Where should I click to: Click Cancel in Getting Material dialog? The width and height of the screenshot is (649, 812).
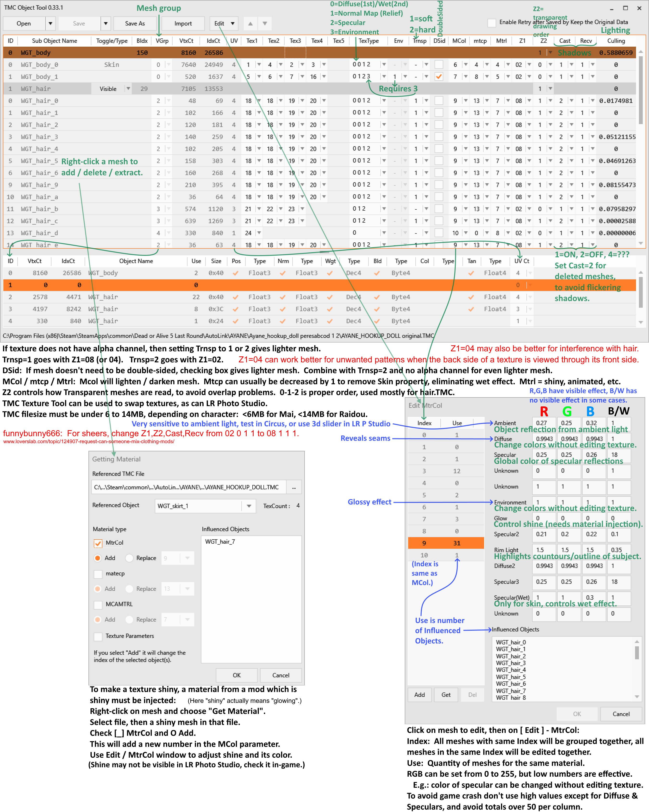coord(281,675)
